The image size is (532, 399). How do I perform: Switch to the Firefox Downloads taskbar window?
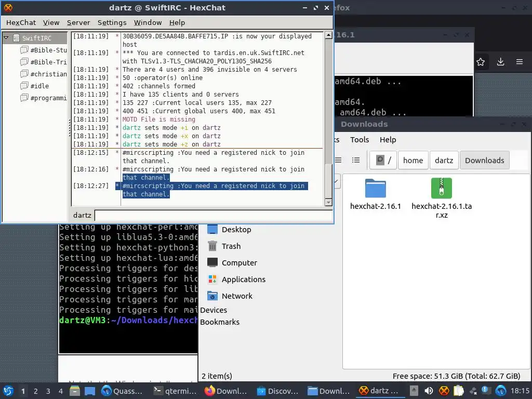coord(226,391)
